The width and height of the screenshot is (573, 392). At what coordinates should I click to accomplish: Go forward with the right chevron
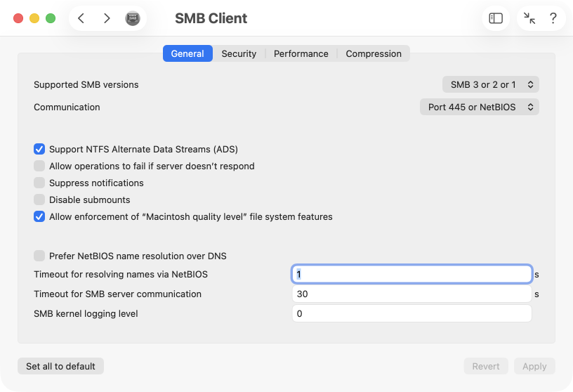pos(107,18)
